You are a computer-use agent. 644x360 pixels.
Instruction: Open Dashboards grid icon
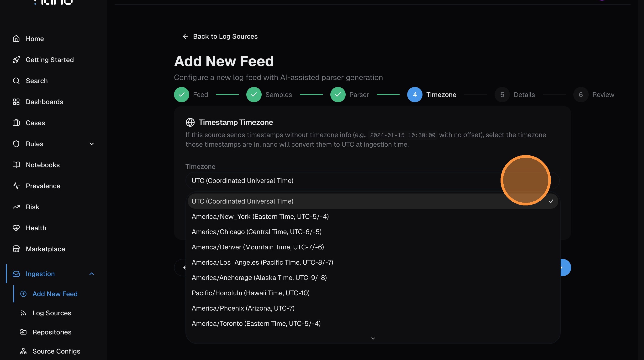tap(16, 102)
